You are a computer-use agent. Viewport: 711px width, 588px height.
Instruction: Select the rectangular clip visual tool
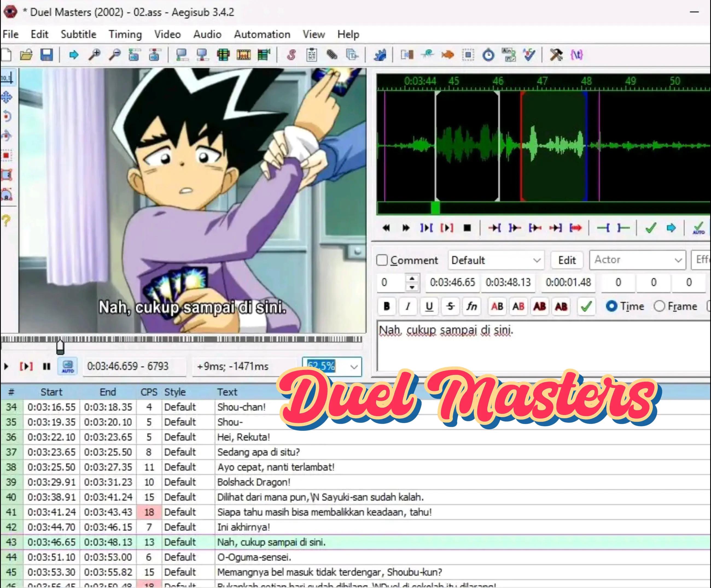tap(7, 175)
